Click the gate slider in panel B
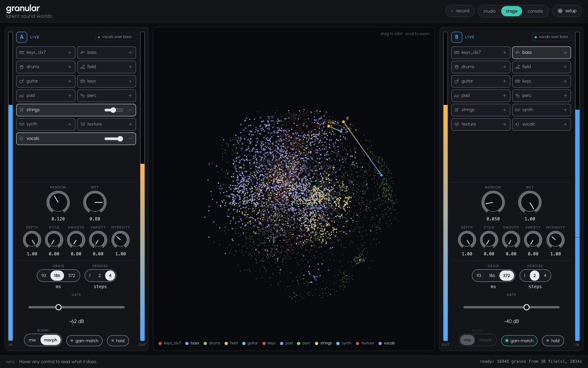This screenshot has width=588, height=368. pos(511,307)
